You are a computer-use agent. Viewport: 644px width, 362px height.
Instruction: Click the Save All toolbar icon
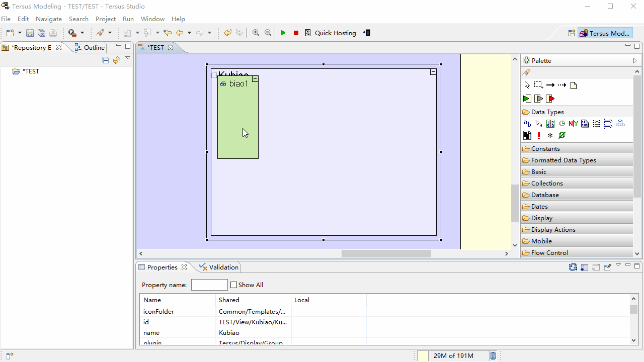tap(42, 33)
